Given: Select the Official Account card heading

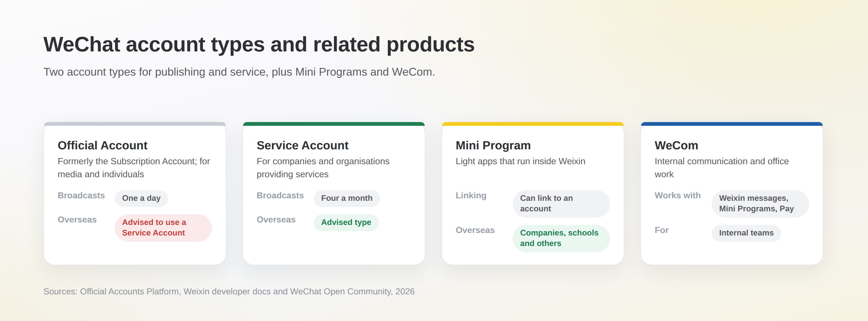Looking at the screenshot, I should tap(102, 145).
